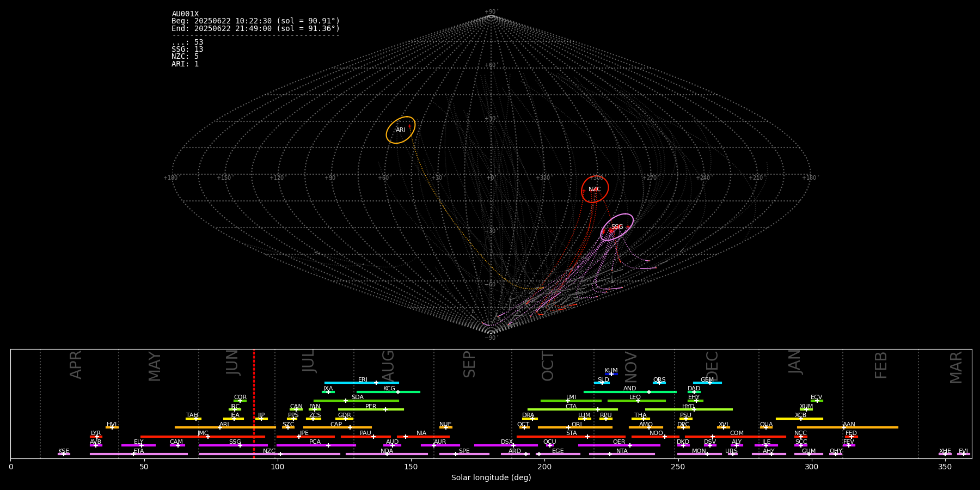Click the pink NZC bar in the timeline

pos(269,454)
